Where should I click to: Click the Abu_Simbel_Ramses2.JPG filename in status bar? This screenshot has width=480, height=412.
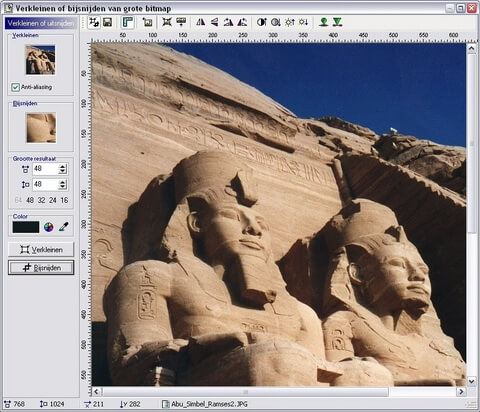coord(209,404)
